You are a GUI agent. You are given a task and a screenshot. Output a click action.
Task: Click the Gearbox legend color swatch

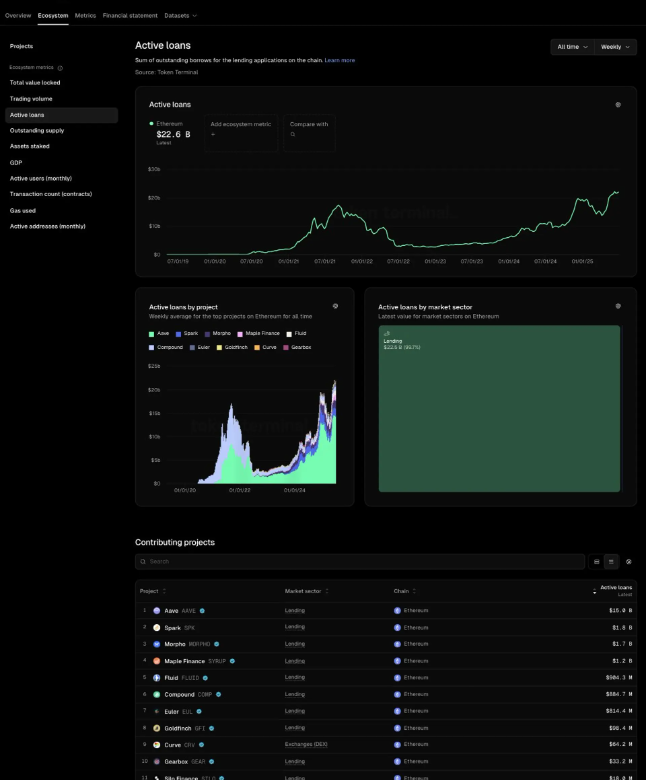286,348
